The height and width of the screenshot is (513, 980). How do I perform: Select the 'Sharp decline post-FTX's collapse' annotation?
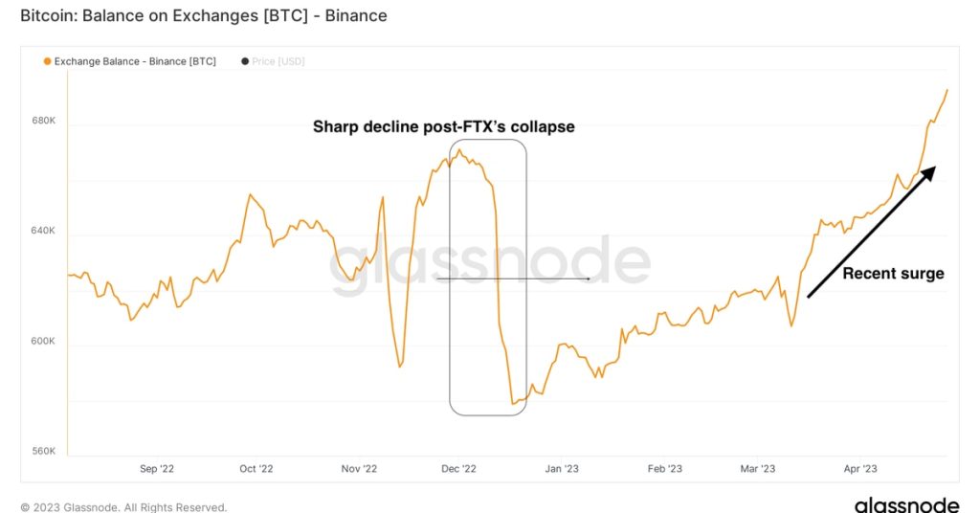[x=443, y=126]
